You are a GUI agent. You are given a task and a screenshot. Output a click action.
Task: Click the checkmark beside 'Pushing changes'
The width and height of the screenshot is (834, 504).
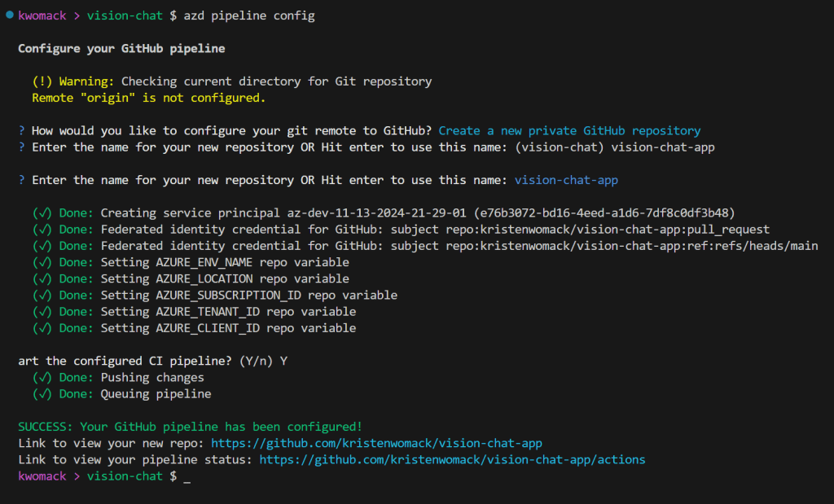[42, 378]
